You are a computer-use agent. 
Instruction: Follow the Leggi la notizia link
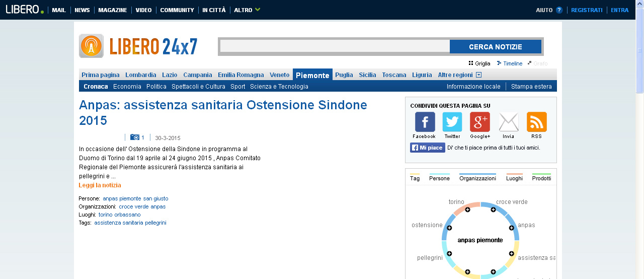click(x=100, y=185)
